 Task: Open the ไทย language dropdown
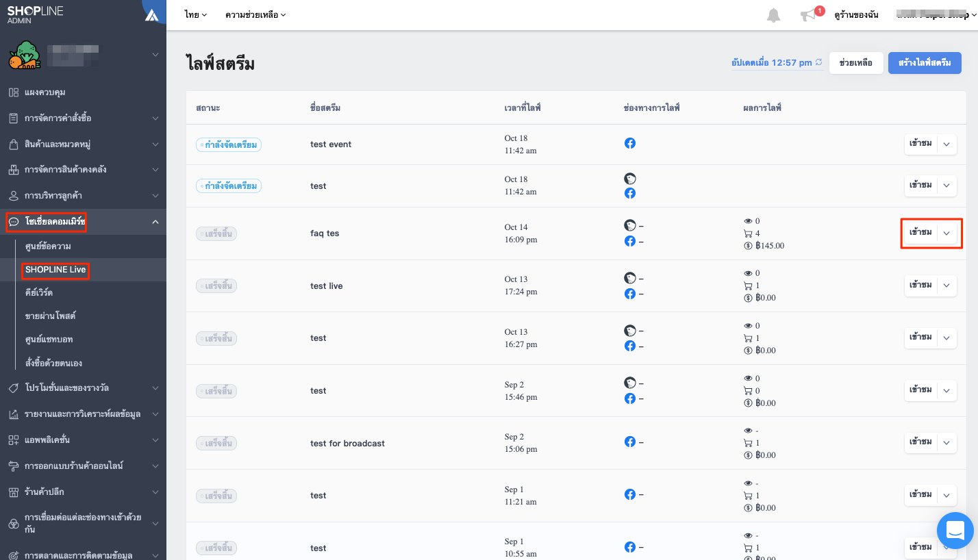click(x=195, y=15)
